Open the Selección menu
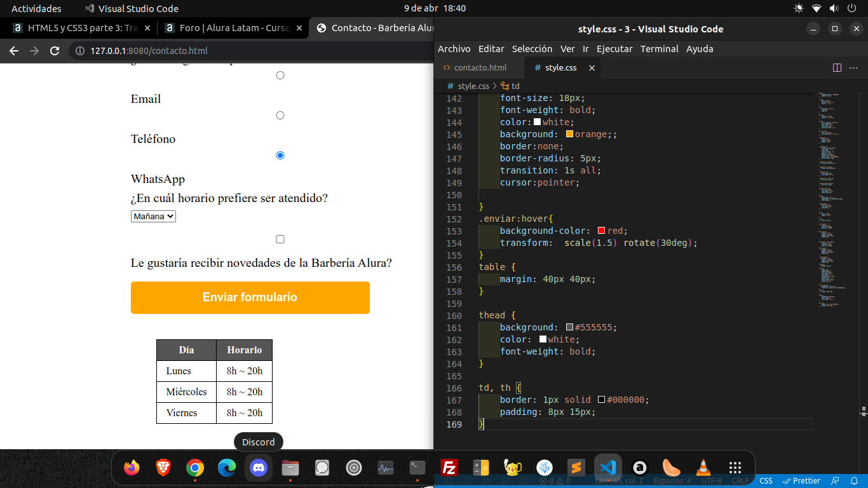Screen dimensions: 868x488 (x=532, y=49)
